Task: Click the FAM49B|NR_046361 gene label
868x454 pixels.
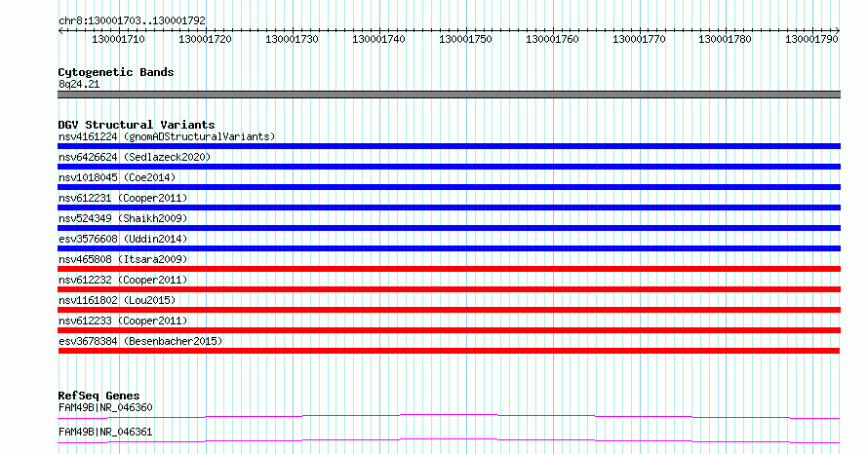Action: click(105, 432)
